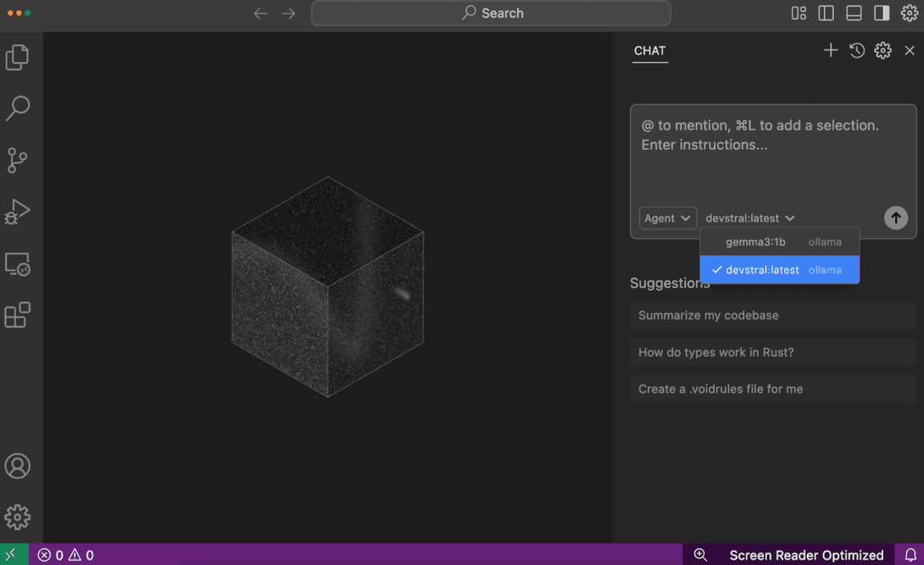Select the CHAT tab
Image resolution: width=924 pixels, height=565 pixels.
click(x=650, y=51)
